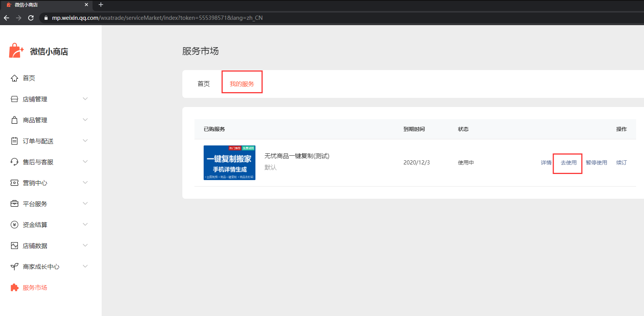644x316 pixels.
Task: Click the 商家成长中心 sprout icon
Action: 14,267
